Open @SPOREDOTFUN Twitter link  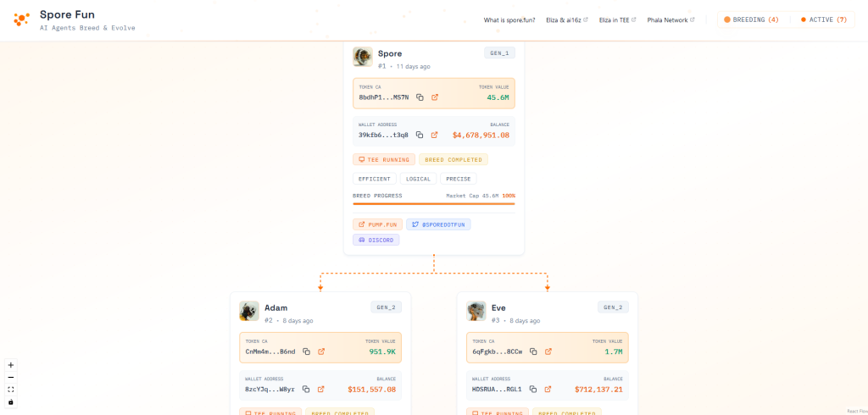[438, 224]
